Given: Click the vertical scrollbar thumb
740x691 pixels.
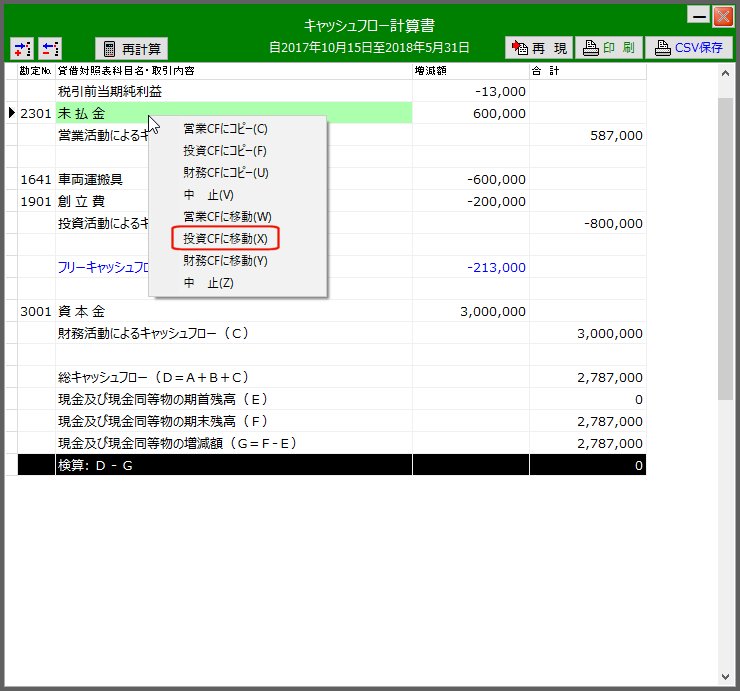Looking at the screenshot, I should point(725,249).
